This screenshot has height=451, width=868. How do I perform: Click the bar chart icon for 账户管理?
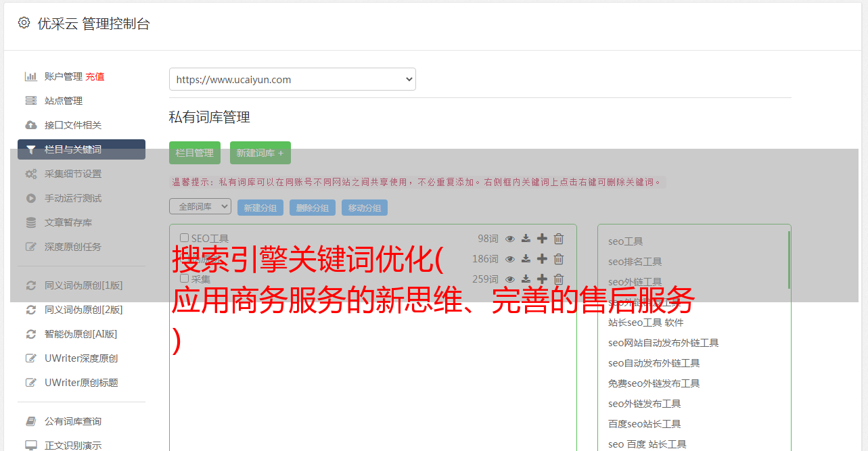30,76
